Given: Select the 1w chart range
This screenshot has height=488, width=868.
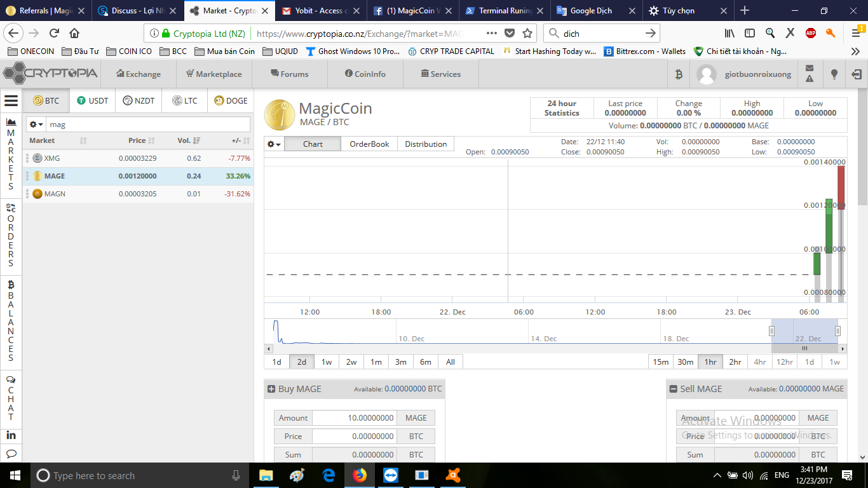Looking at the screenshot, I should [327, 362].
